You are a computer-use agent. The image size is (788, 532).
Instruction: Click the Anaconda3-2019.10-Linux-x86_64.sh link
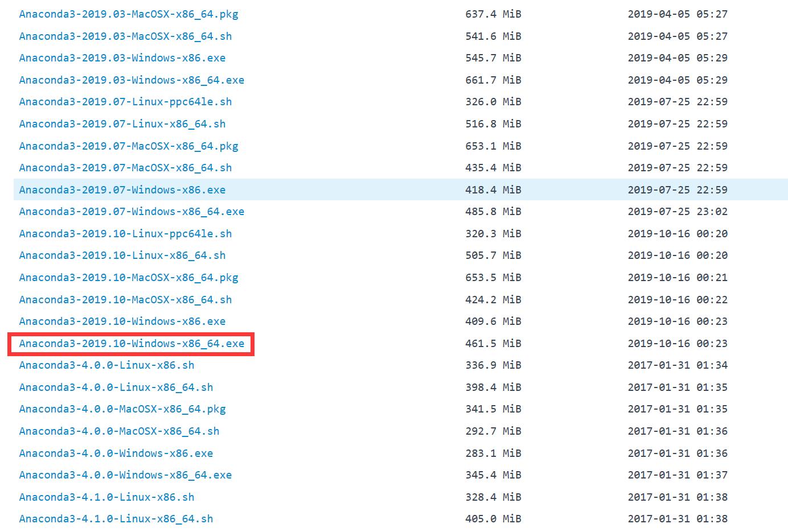point(122,255)
